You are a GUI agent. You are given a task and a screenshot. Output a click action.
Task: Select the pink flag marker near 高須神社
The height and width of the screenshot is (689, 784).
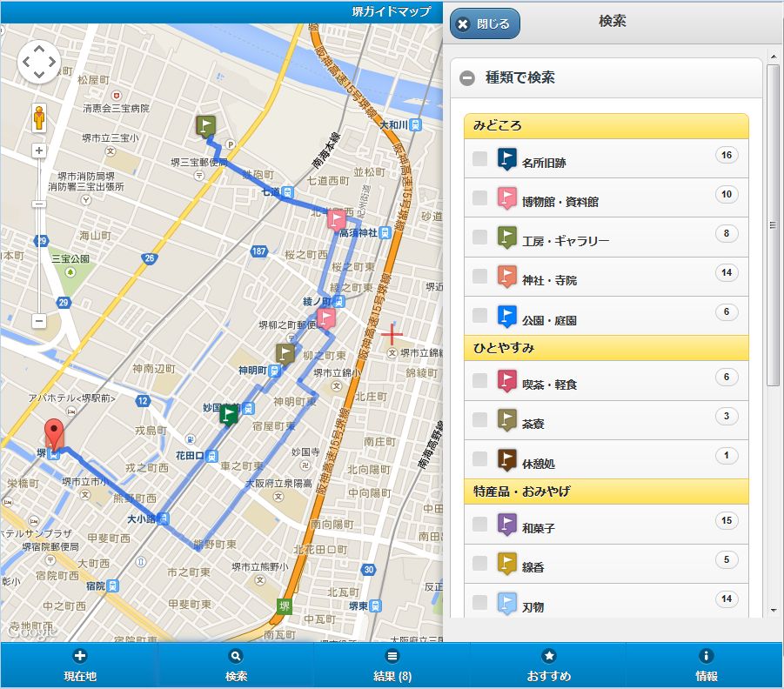click(x=336, y=219)
